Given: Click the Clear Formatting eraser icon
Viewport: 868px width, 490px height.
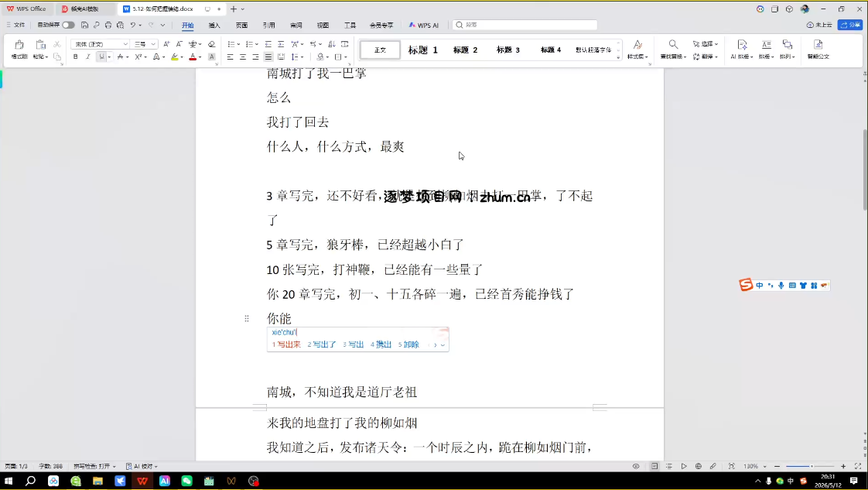Looking at the screenshot, I should point(211,44).
